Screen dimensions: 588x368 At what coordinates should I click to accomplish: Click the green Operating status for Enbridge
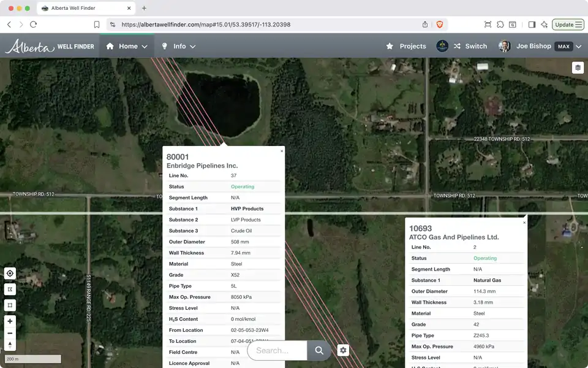243,186
